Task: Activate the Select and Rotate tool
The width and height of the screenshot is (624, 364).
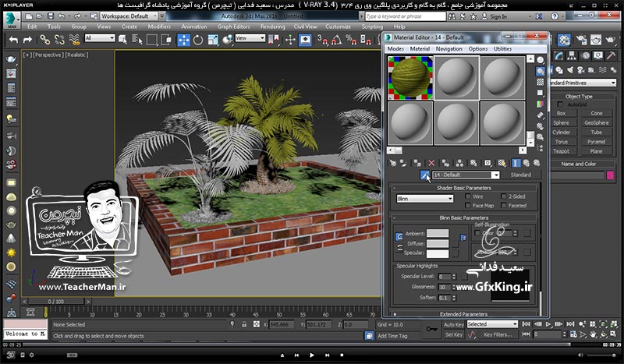Action: [198, 40]
